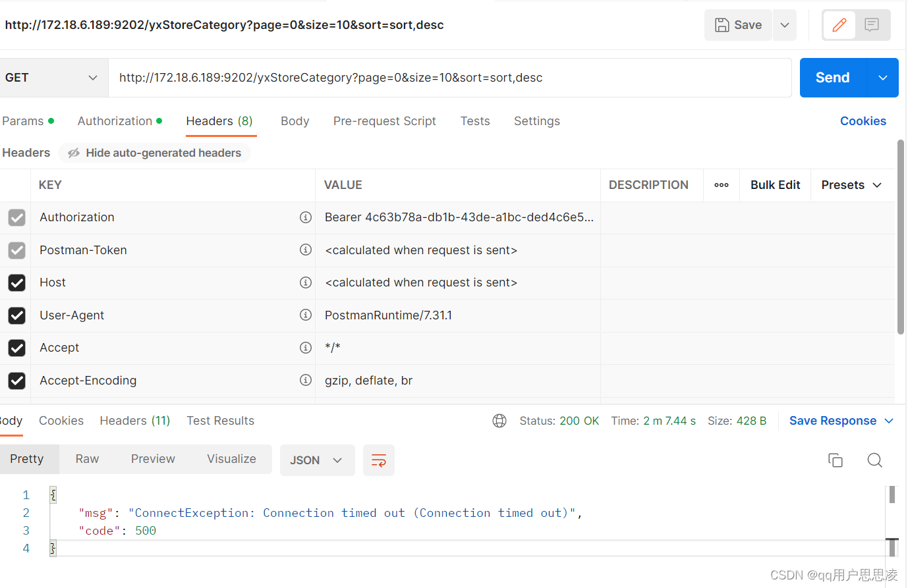Open column options three-dot icon
This screenshot has width=908, height=588.
tap(722, 185)
